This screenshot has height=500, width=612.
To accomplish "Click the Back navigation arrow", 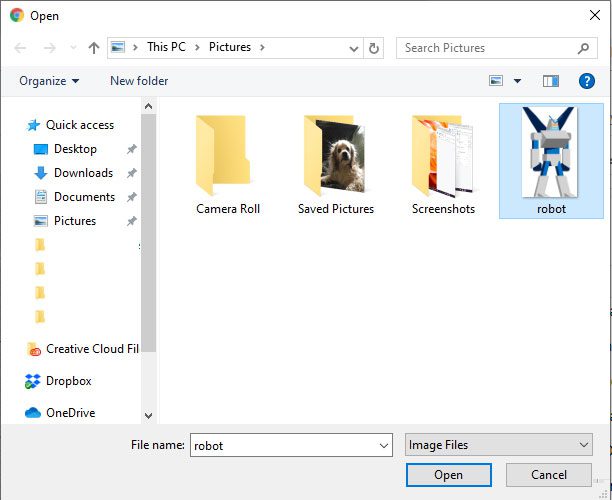I will pos(20,48).
